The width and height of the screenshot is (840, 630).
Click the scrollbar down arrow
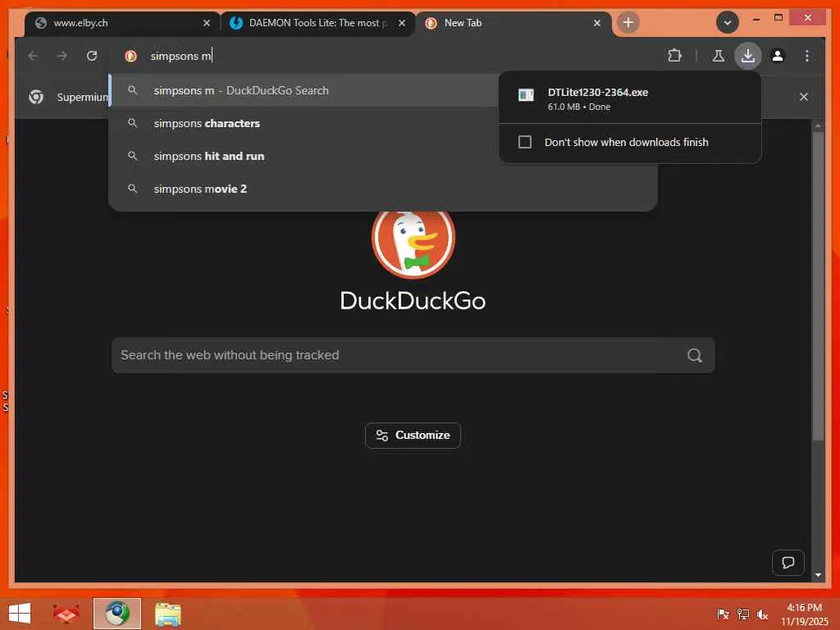click(818, 575)
